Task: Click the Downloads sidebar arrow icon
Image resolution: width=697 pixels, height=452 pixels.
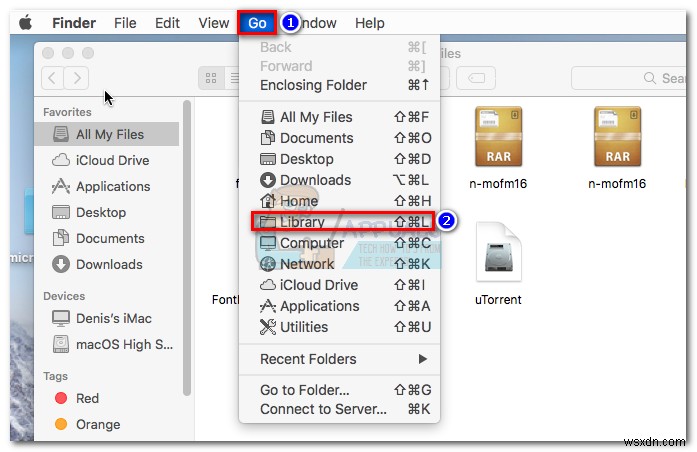Action: tap(61, 264)
